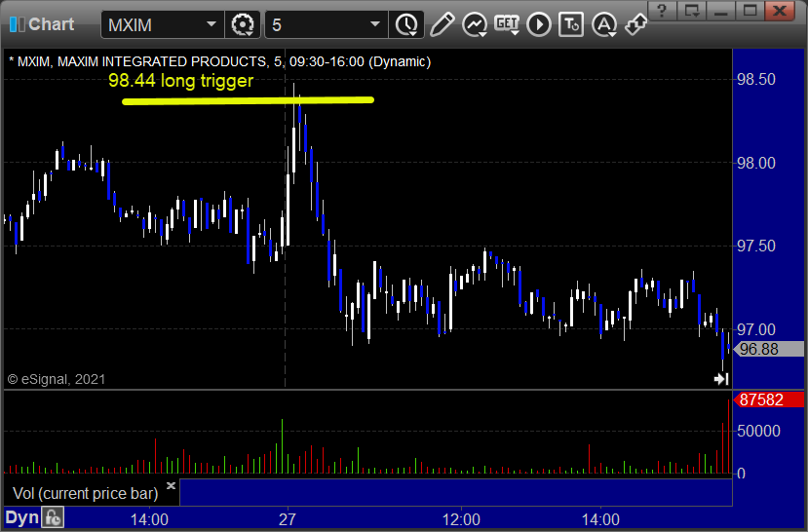Click the fc icon next to Dyn
Image resolution: width=808 pixels, height=532 pixels.
(53, 517)
